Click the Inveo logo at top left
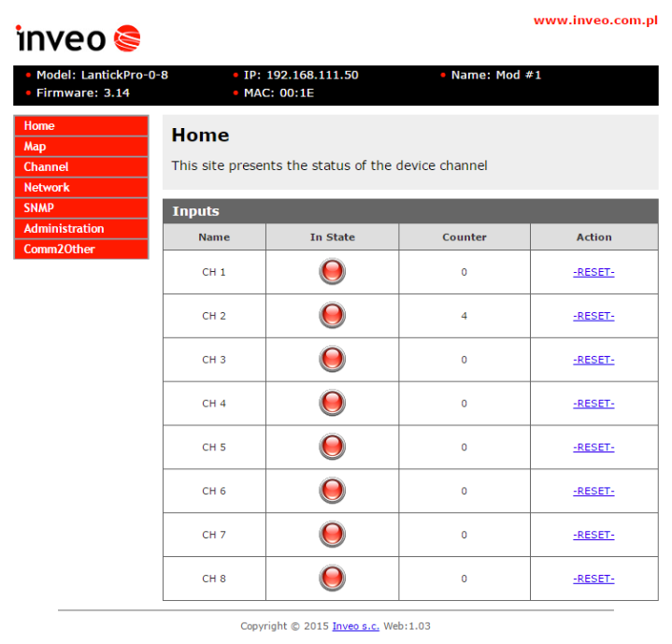 pyautogui.click(x=78, y=38)
